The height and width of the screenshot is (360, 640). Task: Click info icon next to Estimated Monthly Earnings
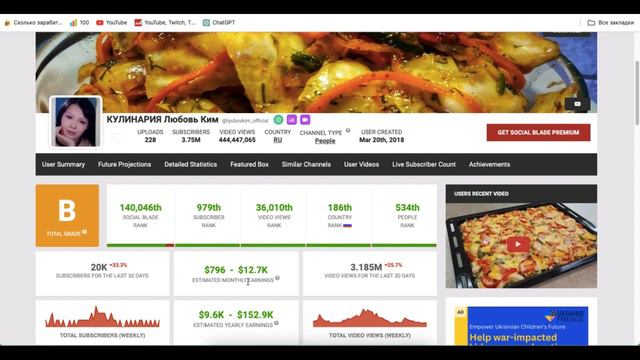click(278, 278)
